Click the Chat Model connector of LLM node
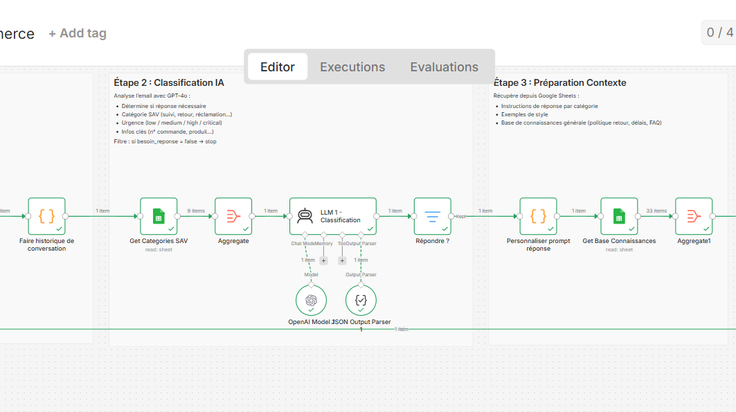 click(305, 235)
